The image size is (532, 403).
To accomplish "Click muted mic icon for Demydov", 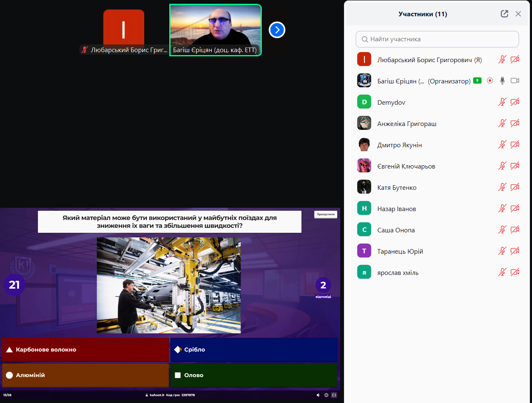I will point(502,102).
